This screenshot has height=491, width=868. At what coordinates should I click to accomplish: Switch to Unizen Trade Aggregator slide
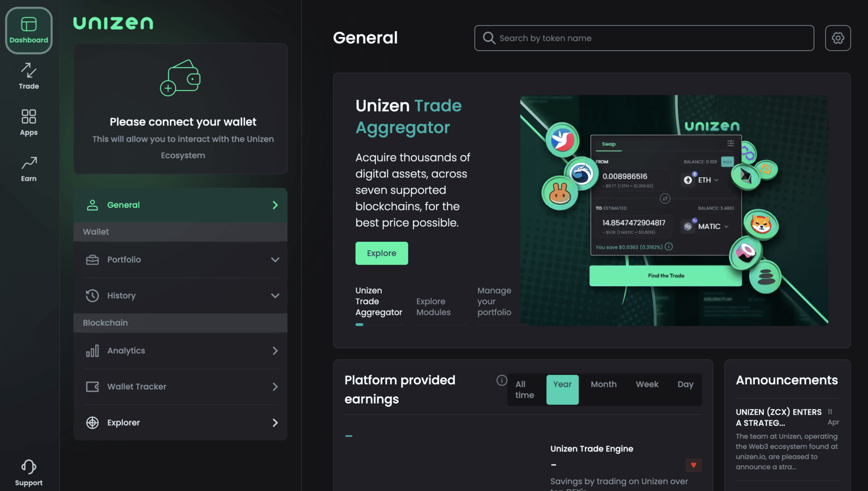pos(379,301)
